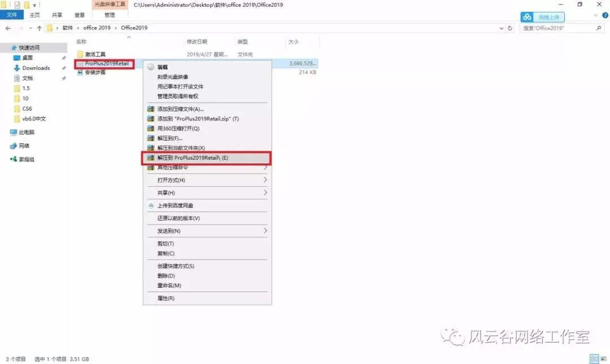The image size is (610, 364).
Task: Open vb6.0中文 folder in sidebar
Action: coord(34,119)
